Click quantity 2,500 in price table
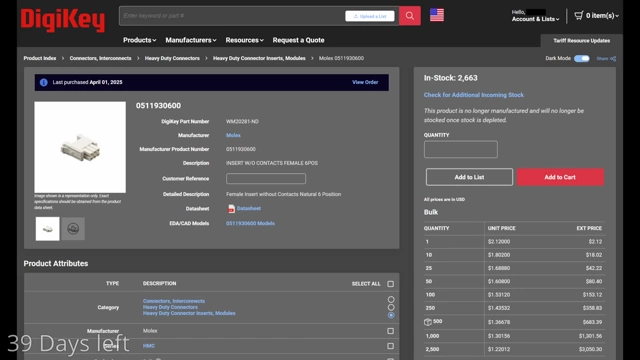 click(432, 349)
